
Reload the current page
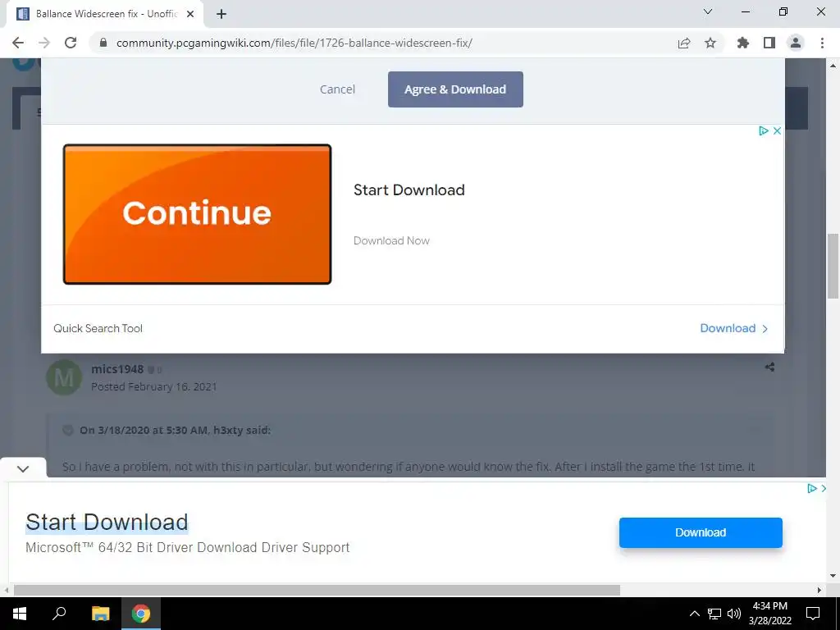pos(71,43)
